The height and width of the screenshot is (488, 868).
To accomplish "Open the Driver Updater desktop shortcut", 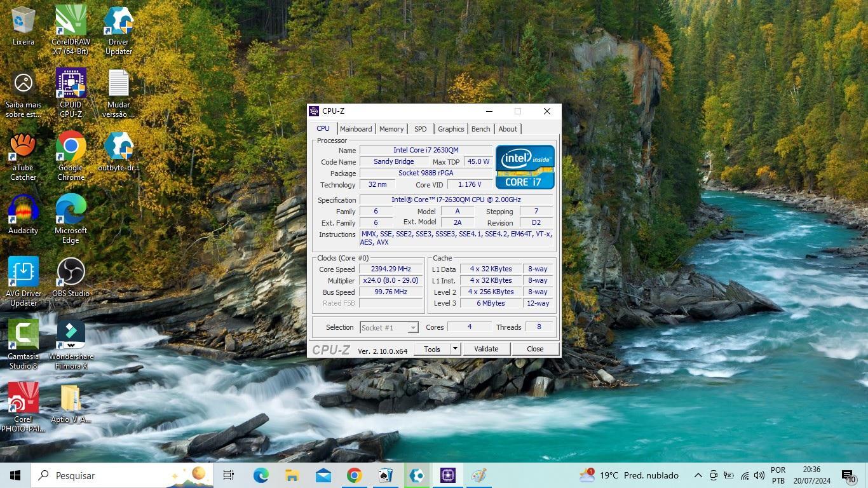I will click(119, 30).
